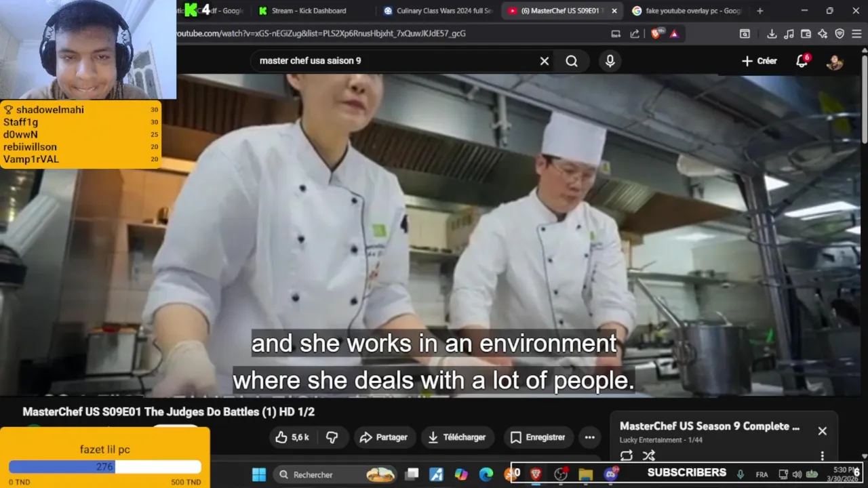
Task: Open Brave Wallet icon
Action: pos(806,34)
